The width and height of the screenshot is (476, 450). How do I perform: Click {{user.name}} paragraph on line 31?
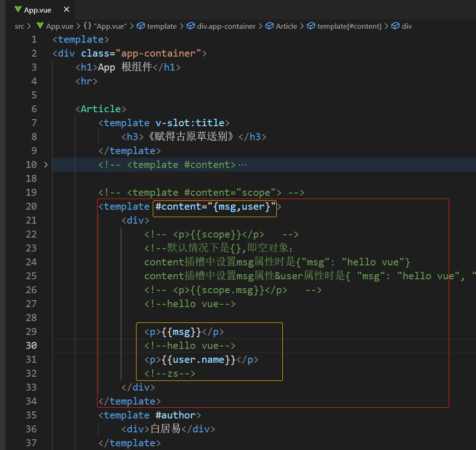coord(201,360)
